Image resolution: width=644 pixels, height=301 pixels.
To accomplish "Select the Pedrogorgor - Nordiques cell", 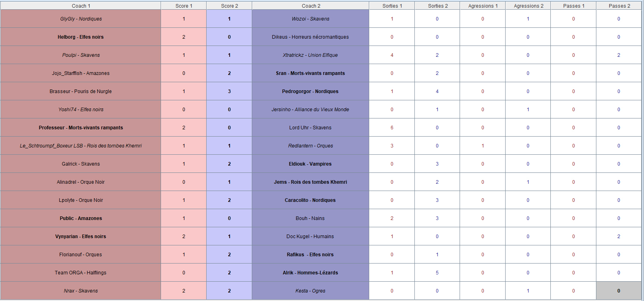I will 311,91.
